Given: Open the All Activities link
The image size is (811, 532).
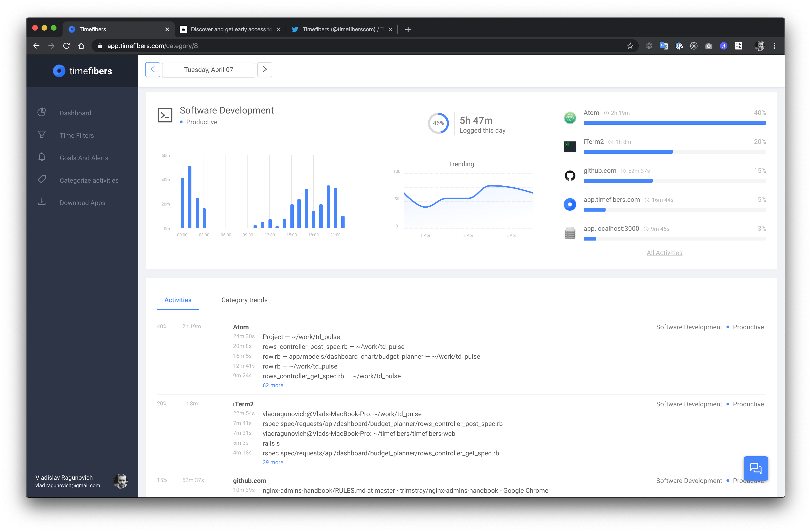Looking at the screenshot, I should click(664, 253).
